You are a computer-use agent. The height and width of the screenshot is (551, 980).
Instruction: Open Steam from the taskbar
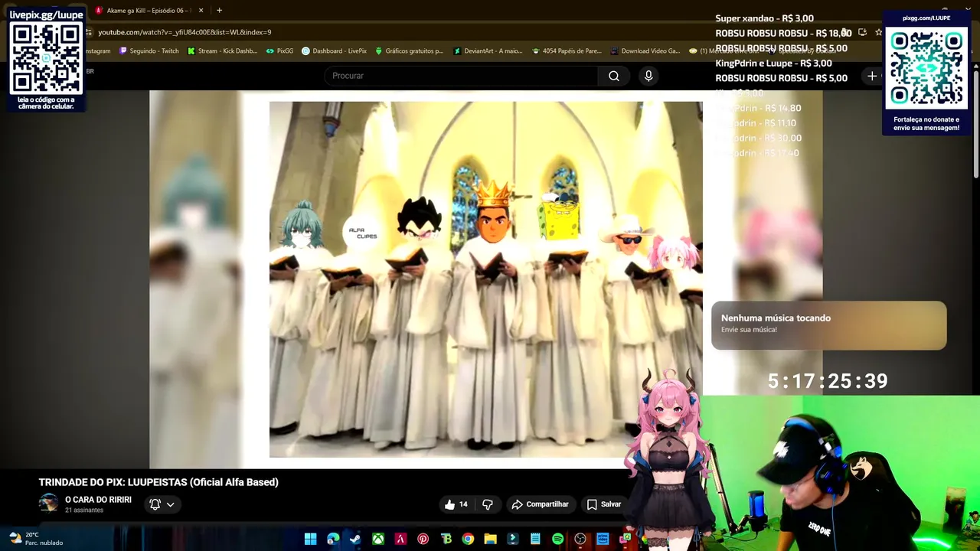(355, 539)
